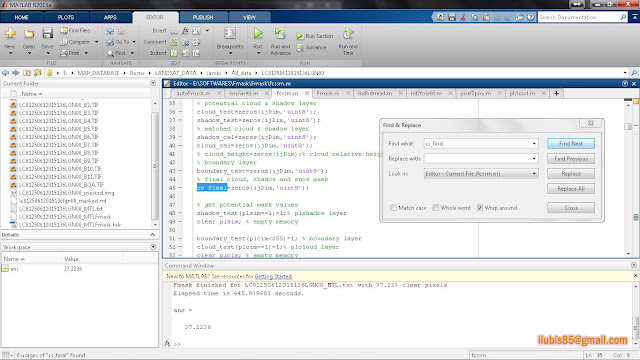Open Workspace panel actions menu

tap(153, 247)
